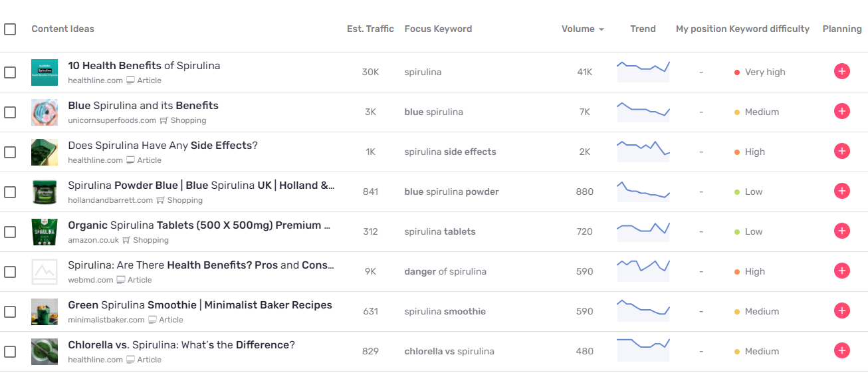Image resolution: width=868 pixels, height=375 pixels.
Task: Sort by Volume using dropdown arrow
Action: (601, 29)
